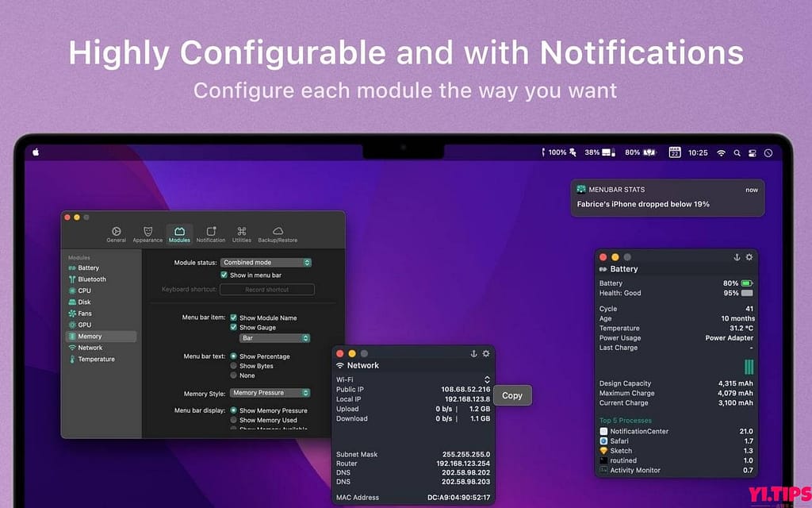Viewport: 812px width, 508px height.
Task: Uncheck the Show in menu bar checkbox
Action: point(224,275)
